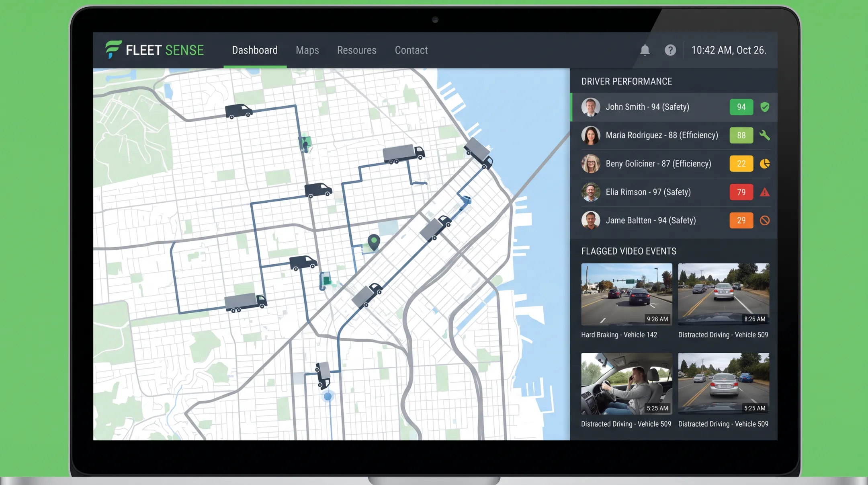Open the help question mark icon

coord(670,50)
